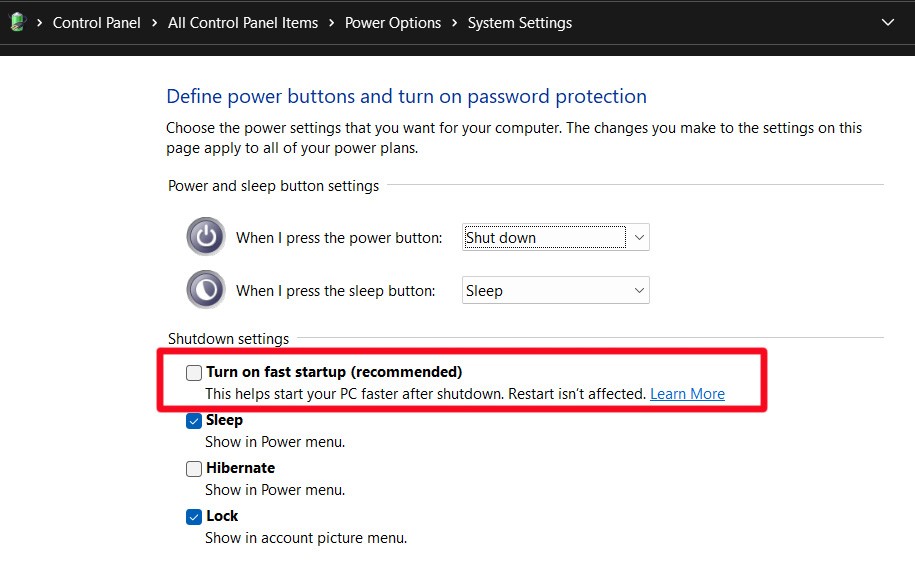Image resolution: width=915 pixels, height=572 pixels.
Task: Uncheck the Lock checkbox
Action: pyautogui.click(x=194, y=517)
